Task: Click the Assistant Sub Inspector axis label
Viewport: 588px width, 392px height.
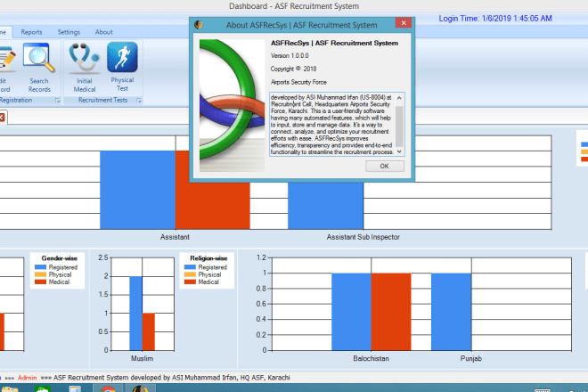Action: click(363, 237)
